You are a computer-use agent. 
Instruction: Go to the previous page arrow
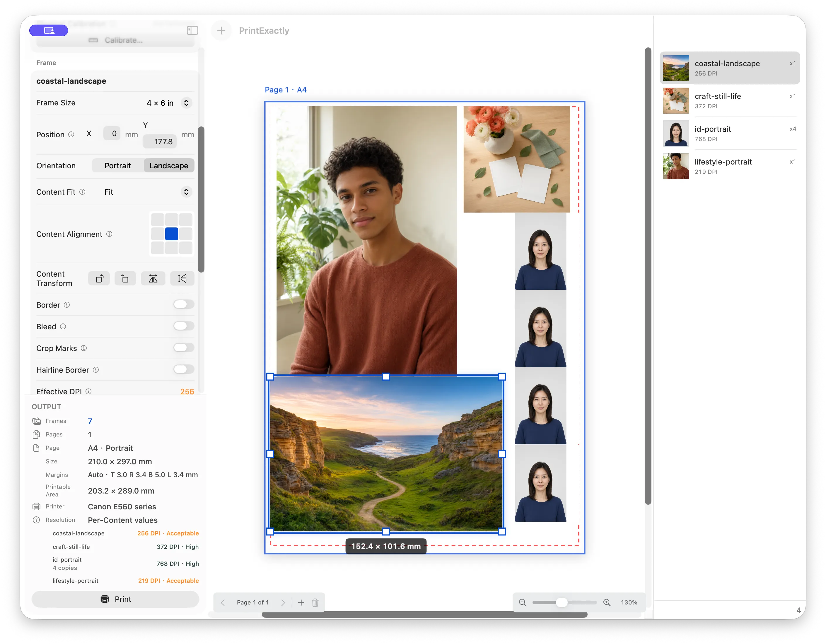pos(223,602)
